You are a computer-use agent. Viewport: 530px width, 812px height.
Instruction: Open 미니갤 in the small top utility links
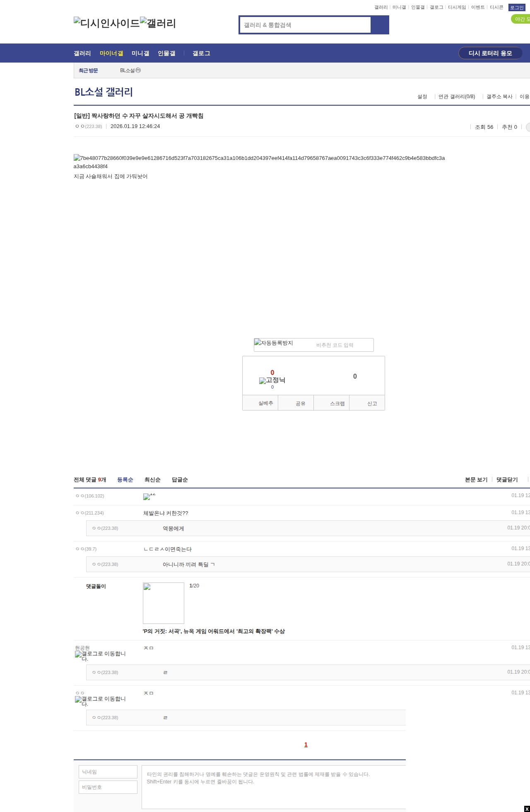[399, 7]
